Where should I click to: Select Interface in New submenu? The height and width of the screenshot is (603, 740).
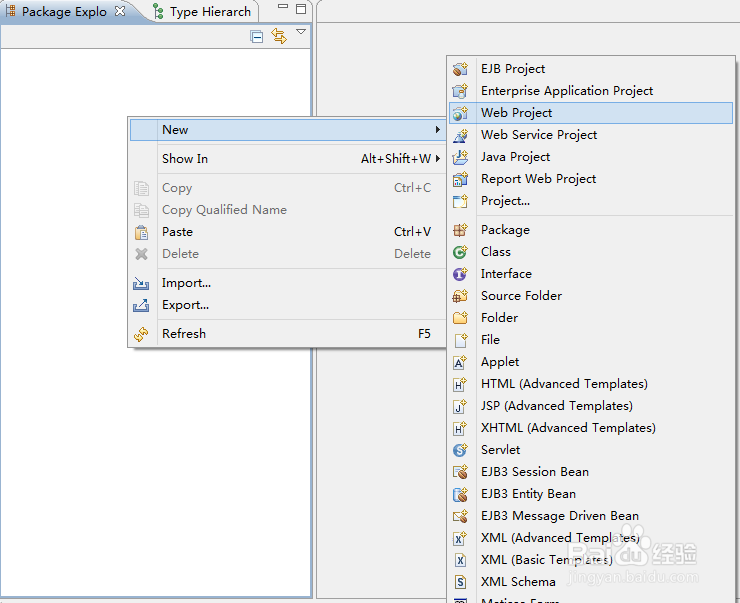tap(591, 274)
